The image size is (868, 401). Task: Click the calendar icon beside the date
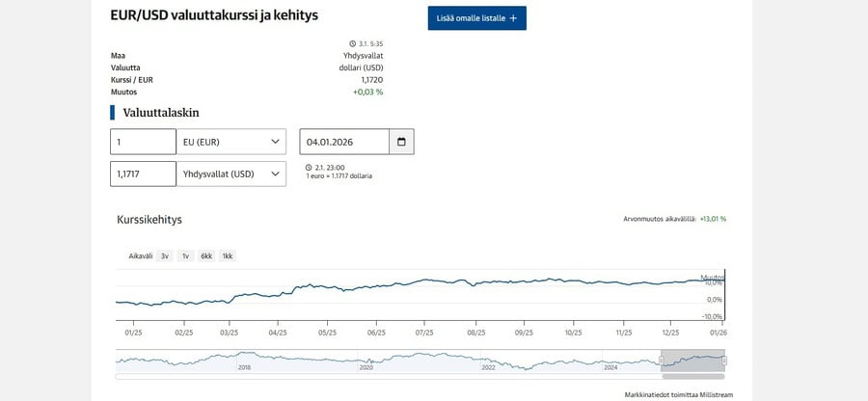[402, 143]
